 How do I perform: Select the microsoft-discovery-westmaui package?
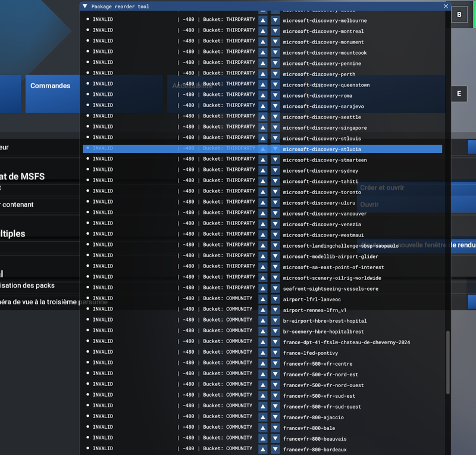323,235
